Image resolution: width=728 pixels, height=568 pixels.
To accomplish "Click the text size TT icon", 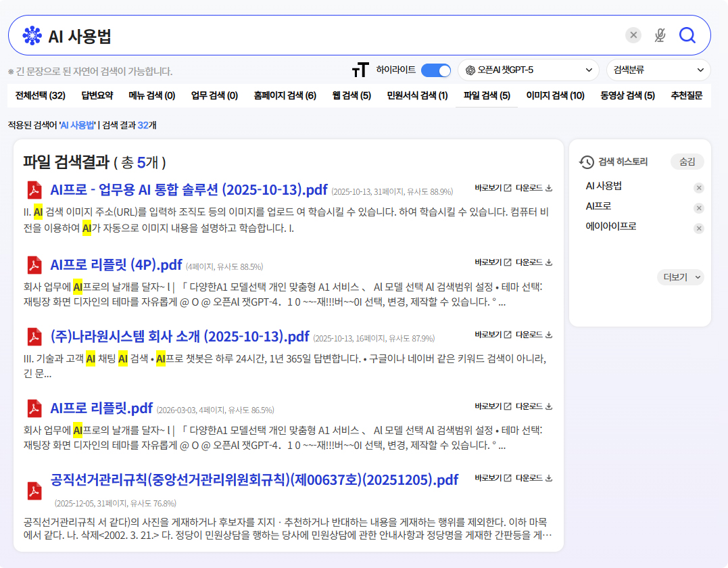I will [x=360, y=70].
